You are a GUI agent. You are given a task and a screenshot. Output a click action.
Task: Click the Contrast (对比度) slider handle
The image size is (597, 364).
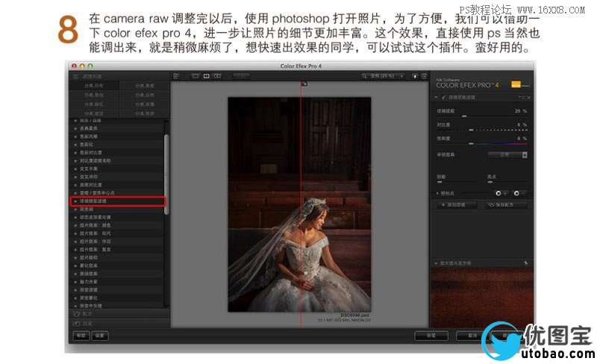coord(471,130)
